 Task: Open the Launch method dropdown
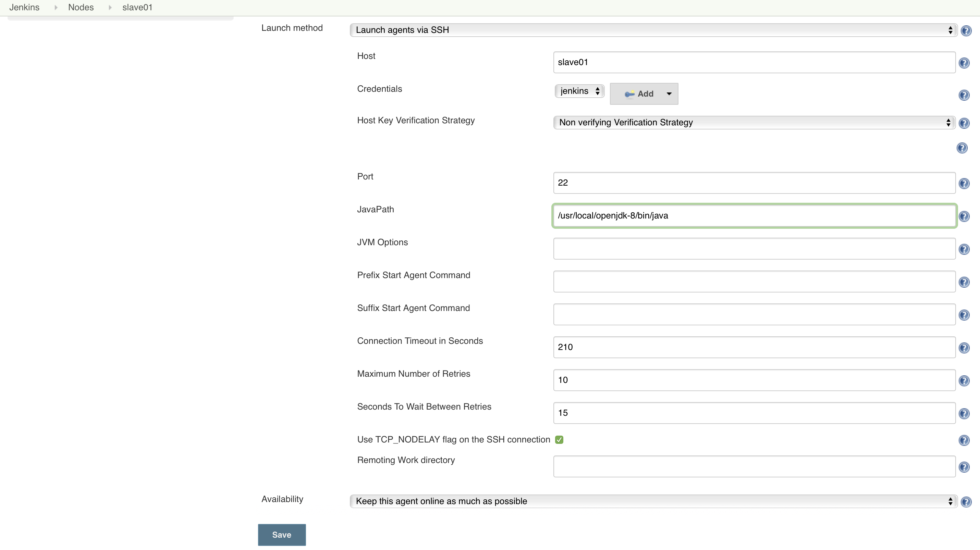(x=653, y=30)
